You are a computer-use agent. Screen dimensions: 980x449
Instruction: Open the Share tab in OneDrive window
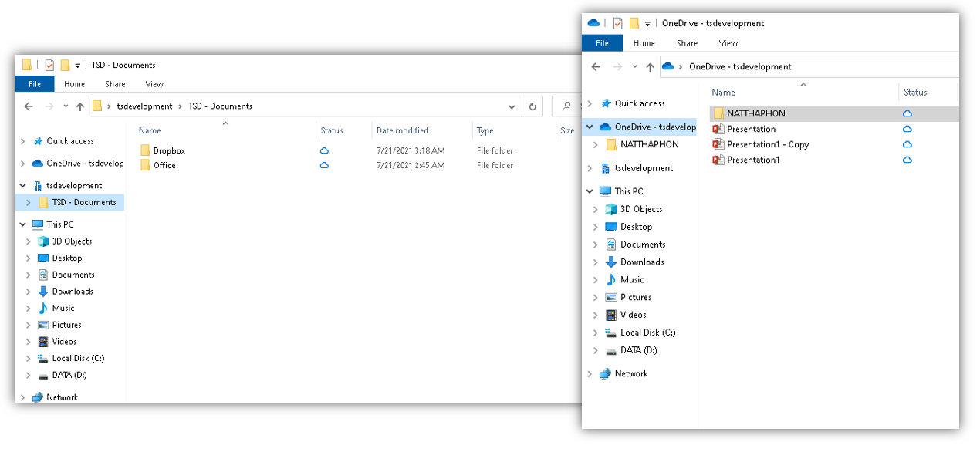(687, 43)
